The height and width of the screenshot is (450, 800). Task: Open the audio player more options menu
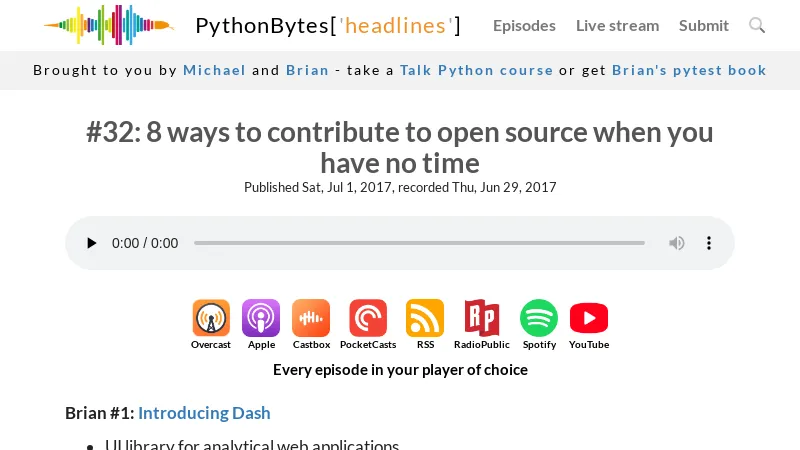[709, 243]
